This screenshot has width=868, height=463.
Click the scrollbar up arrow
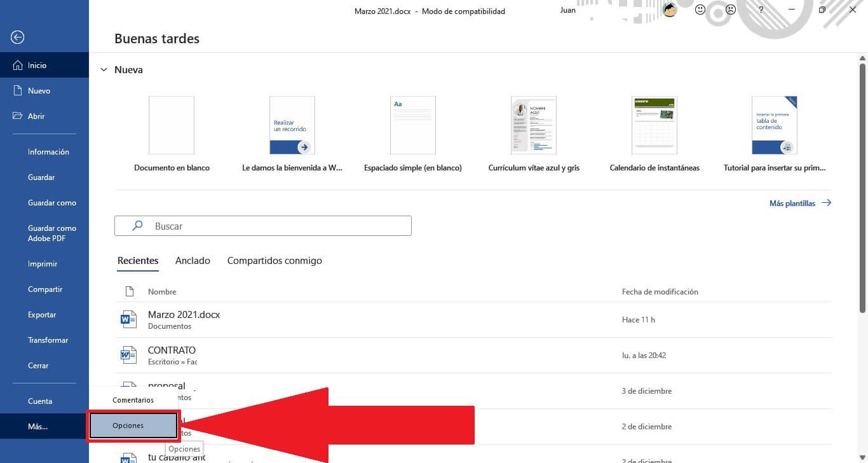(x=862, y=57)
